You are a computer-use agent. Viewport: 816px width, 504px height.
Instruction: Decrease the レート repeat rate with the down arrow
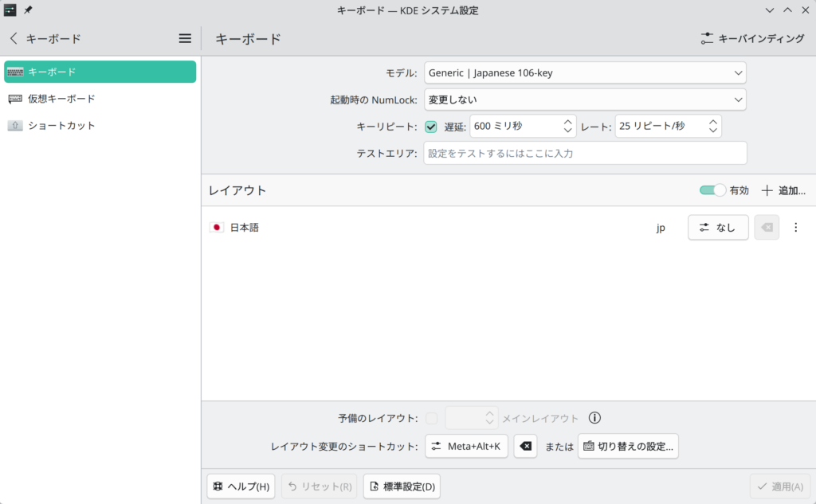(x=713, y=131)
